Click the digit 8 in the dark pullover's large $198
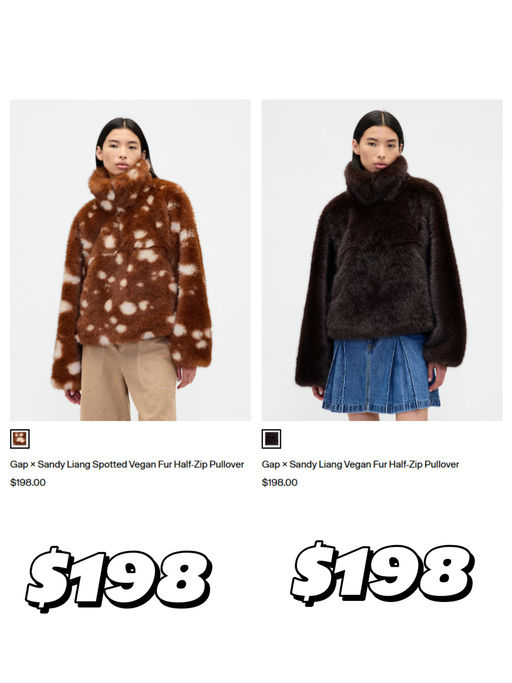The width and height of the screenshot is (512, 683). coord(446,573)
